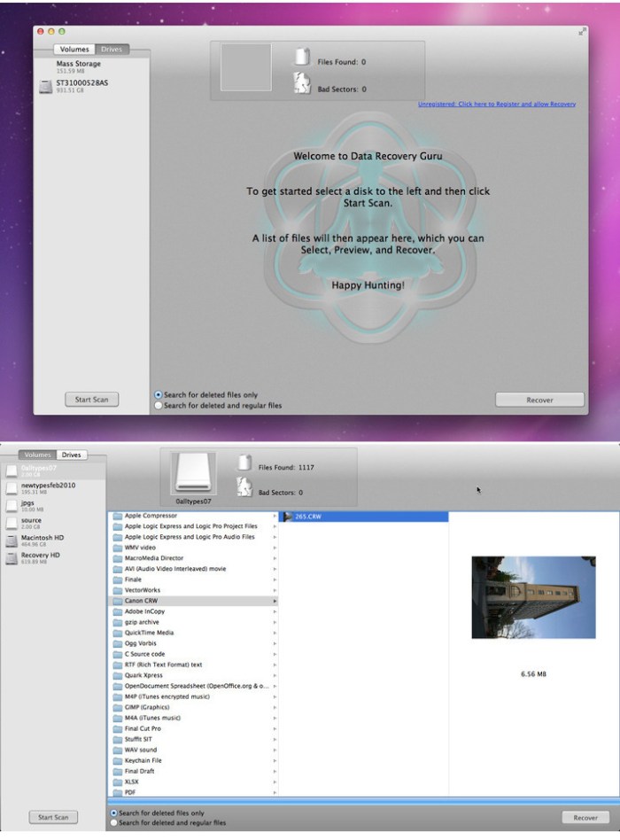Select the Recovery HD disk icon
The image size is (620, 840).
coord(12,558)
